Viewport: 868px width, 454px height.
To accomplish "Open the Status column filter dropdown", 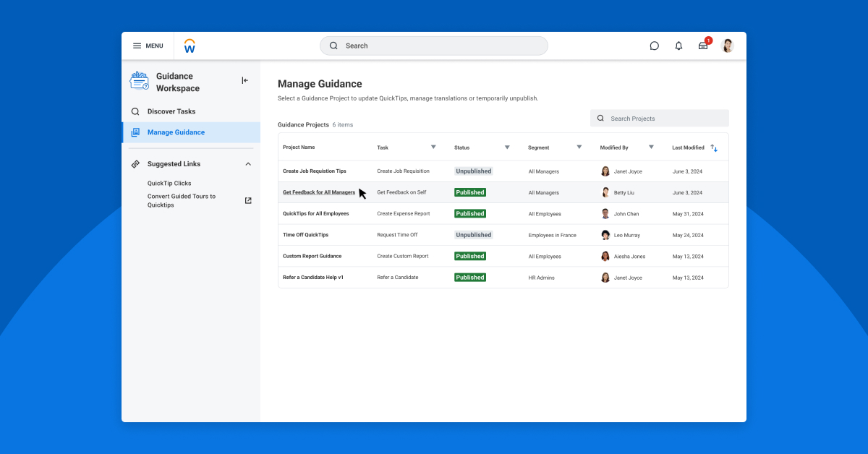I will (x=509, y=147).
